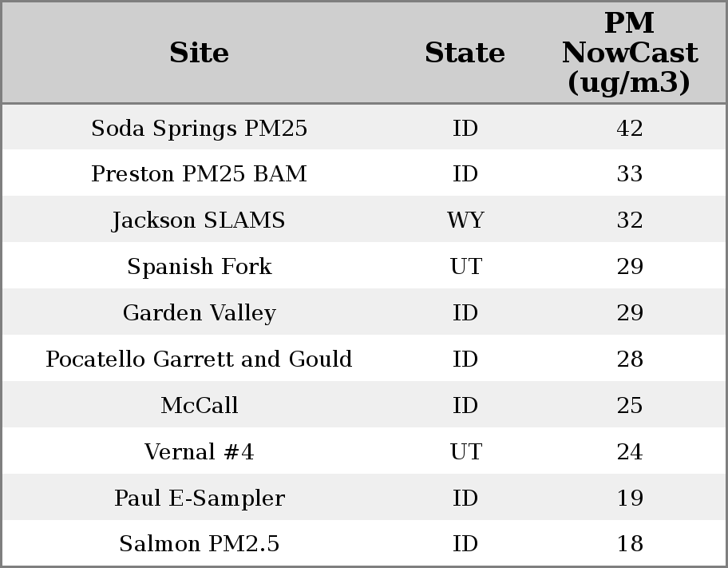Click the State column header
The image size is (728, 568).
point(465,53)
